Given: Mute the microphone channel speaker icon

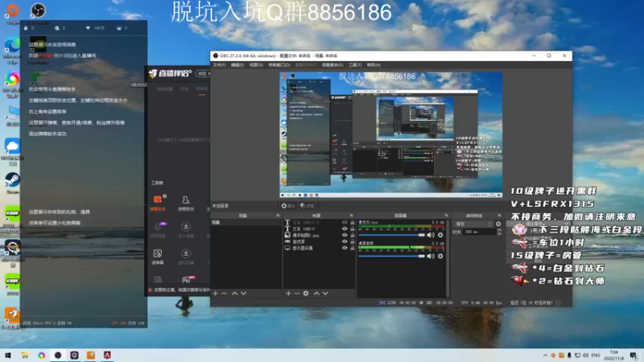Looking at the screenshot, I should [430, 235].
